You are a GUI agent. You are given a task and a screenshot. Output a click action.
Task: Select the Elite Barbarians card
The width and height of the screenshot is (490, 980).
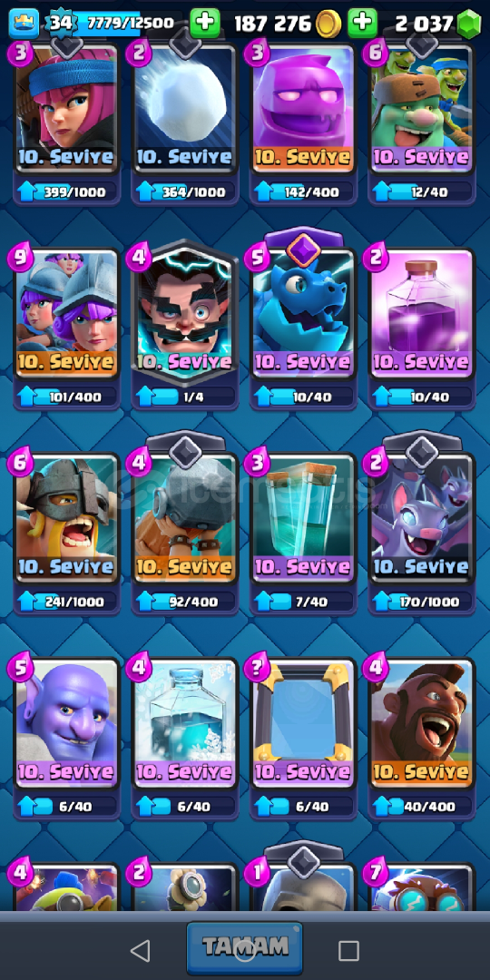pos(67,517)
